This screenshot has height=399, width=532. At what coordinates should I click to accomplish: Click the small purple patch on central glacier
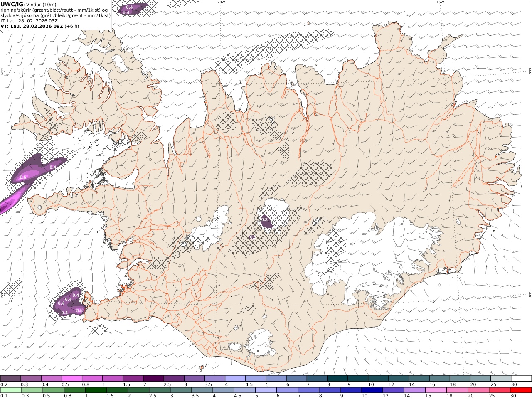point(266,222)
